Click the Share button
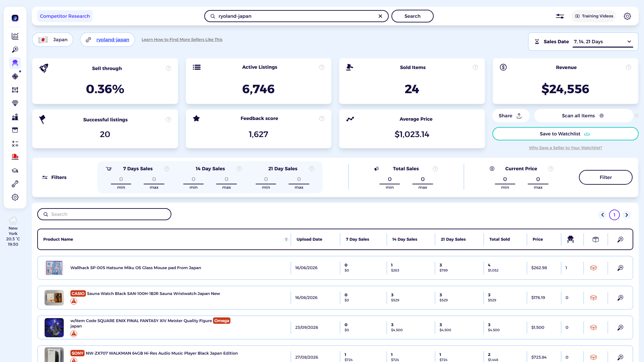The width and height of the screenshot is (644, 362). [511, 116]
